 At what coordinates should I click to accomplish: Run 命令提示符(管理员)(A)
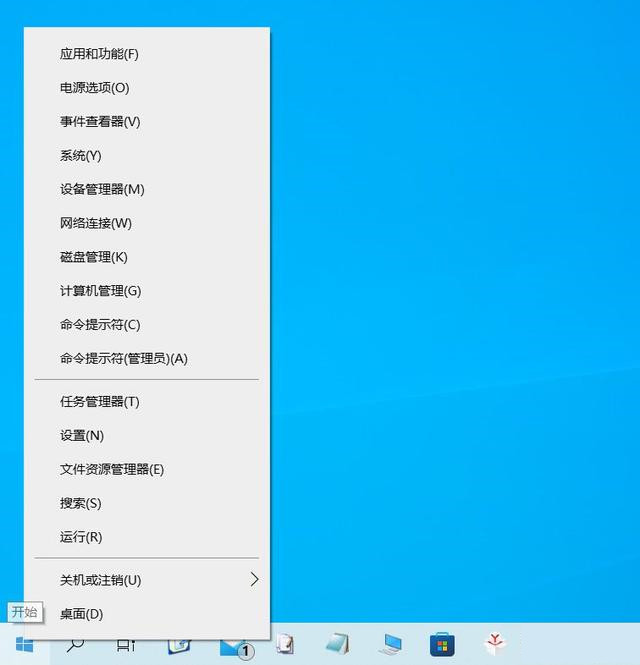tap(124, 359)
